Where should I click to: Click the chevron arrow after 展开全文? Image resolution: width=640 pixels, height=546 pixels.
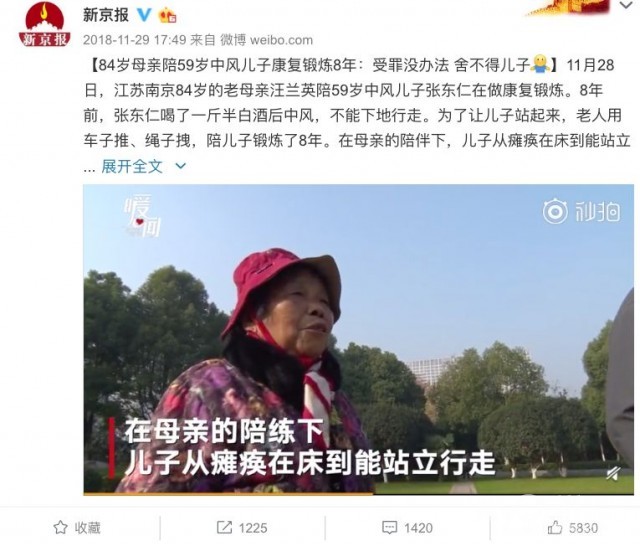click(180, 166)
